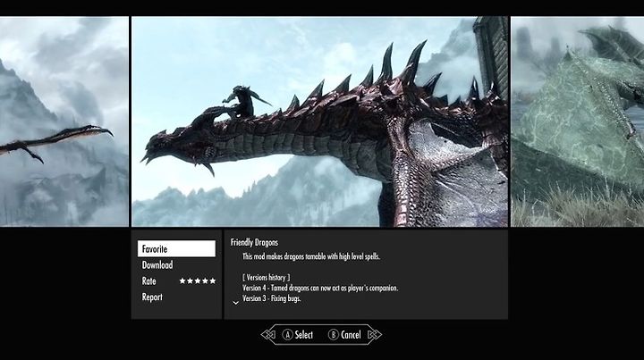The image size is (644, 360).
Task: Expand description with the down chevron
Action: 236,303
